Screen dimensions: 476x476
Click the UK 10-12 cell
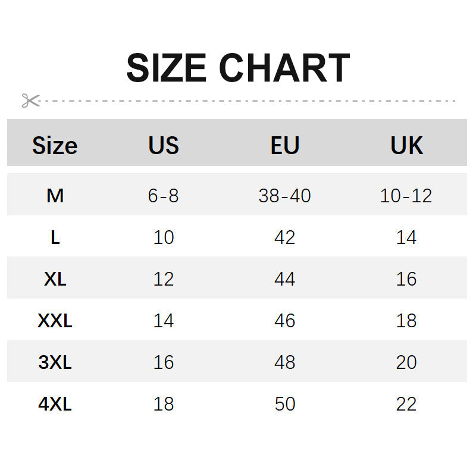(406, 196)
